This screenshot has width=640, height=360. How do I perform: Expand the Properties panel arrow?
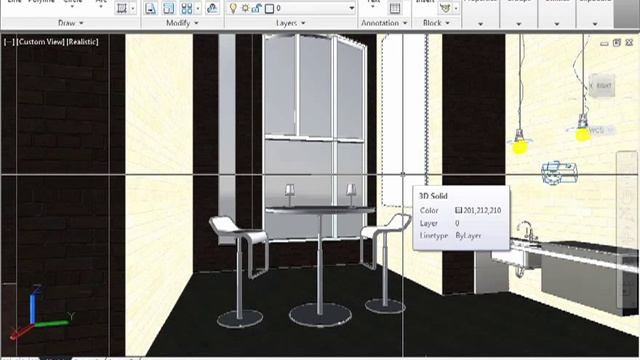[x=480, y=24]
